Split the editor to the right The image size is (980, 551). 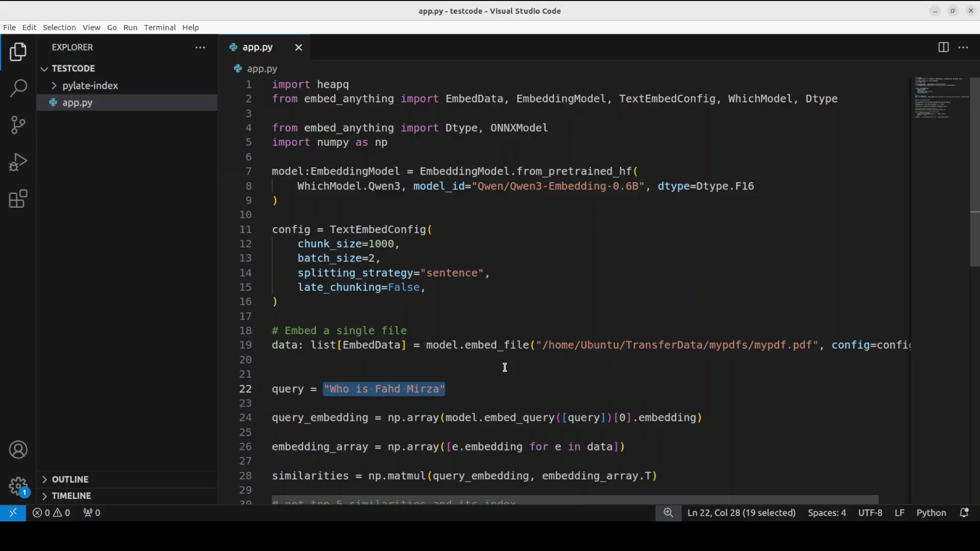[x=943, y=47]
